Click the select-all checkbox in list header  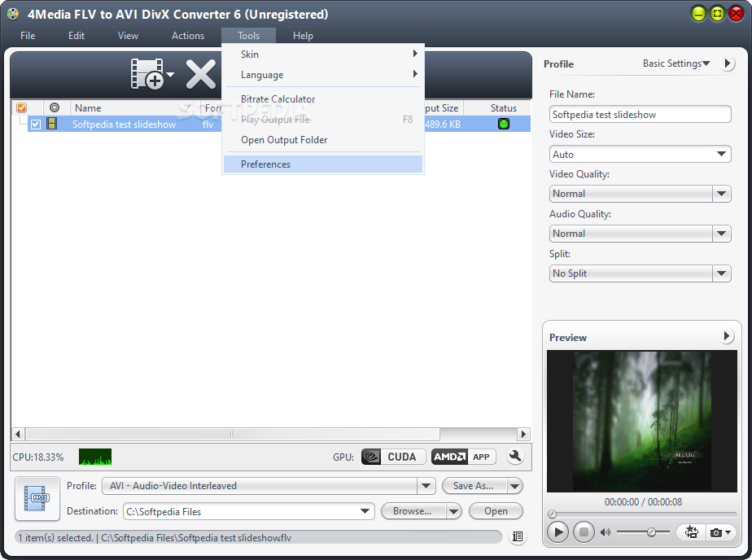coord(22,108)
